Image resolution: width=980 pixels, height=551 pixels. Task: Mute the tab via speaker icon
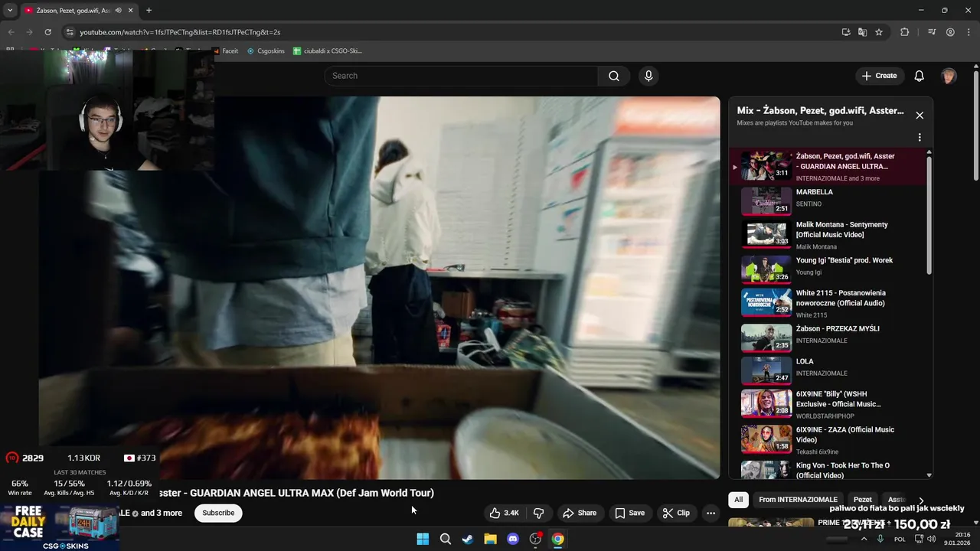click(x=118, y=11)
